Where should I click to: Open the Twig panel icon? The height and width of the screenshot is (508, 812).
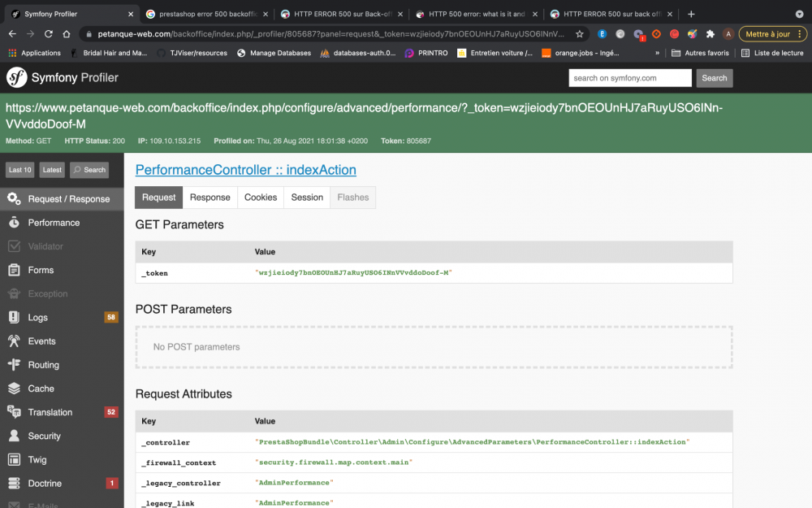coord(14,460)
